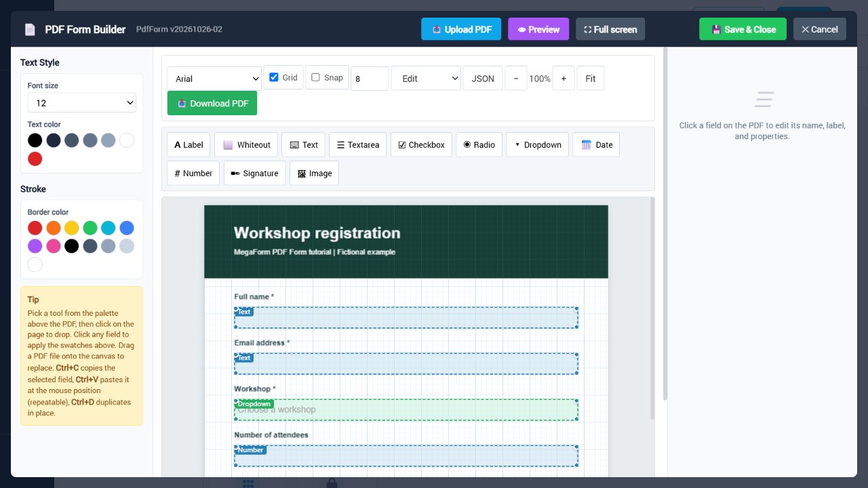Select the Number of attendees field
868x488 pixels.
(406, 456)
